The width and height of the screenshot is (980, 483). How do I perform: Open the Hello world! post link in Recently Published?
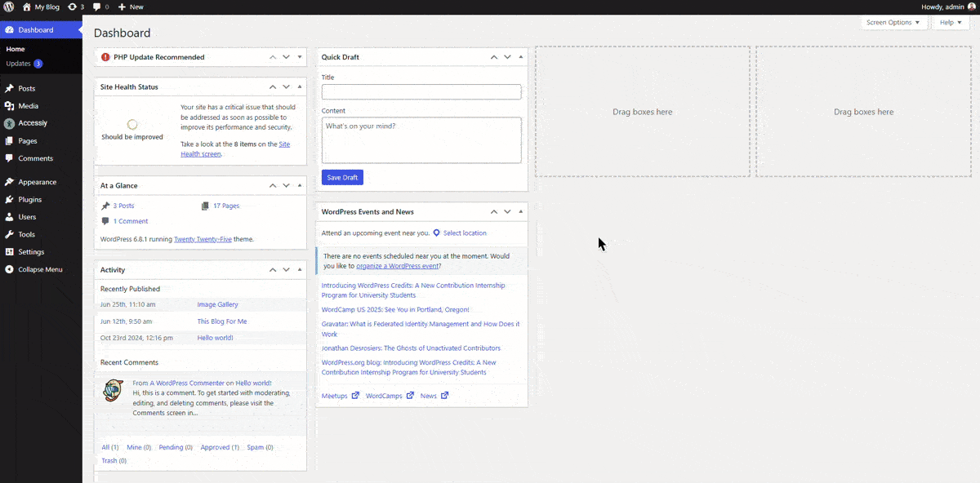click(216, 338)
